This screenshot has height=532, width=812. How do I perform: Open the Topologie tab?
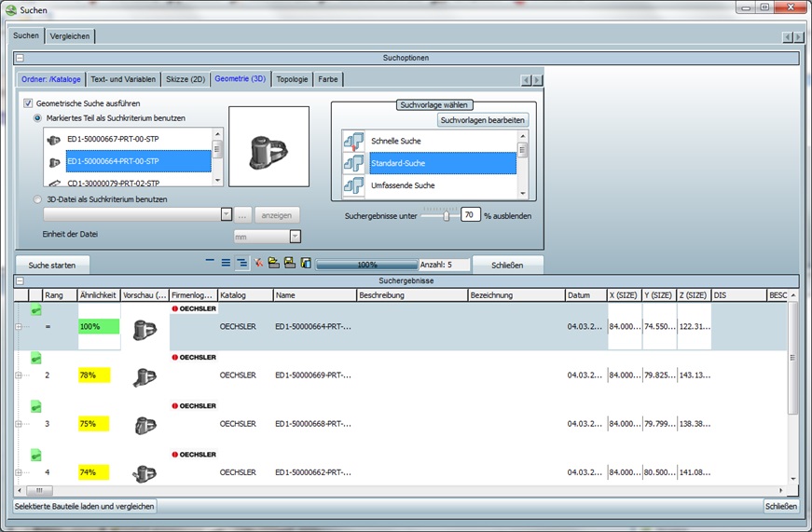tap(292, 79)
